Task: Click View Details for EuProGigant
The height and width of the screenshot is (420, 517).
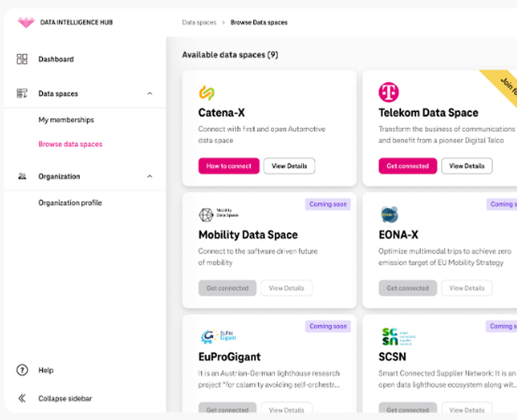Action: pos(286,408)
